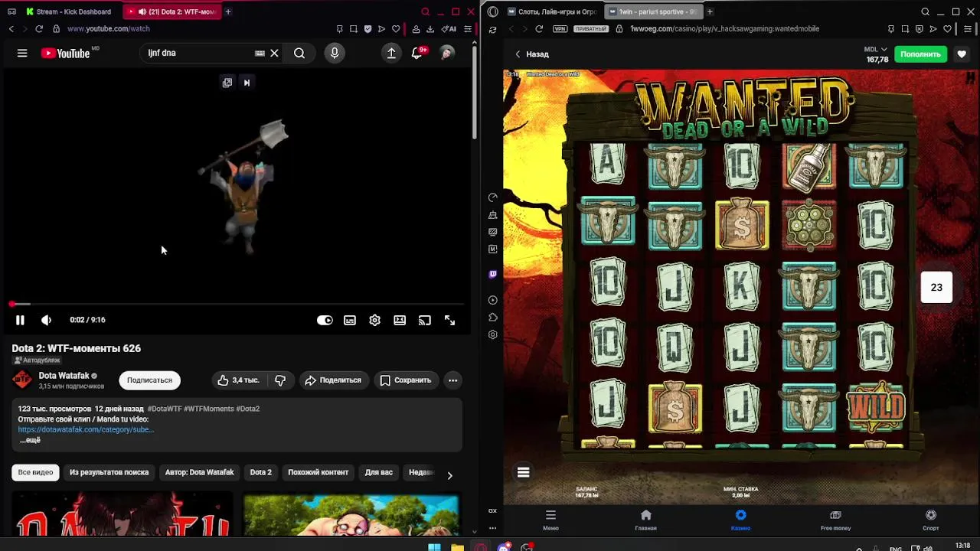The height and width of the screenshot is (551, 980).
Task: Open the Opera sidebar settings gear
Action: [492, 334]
